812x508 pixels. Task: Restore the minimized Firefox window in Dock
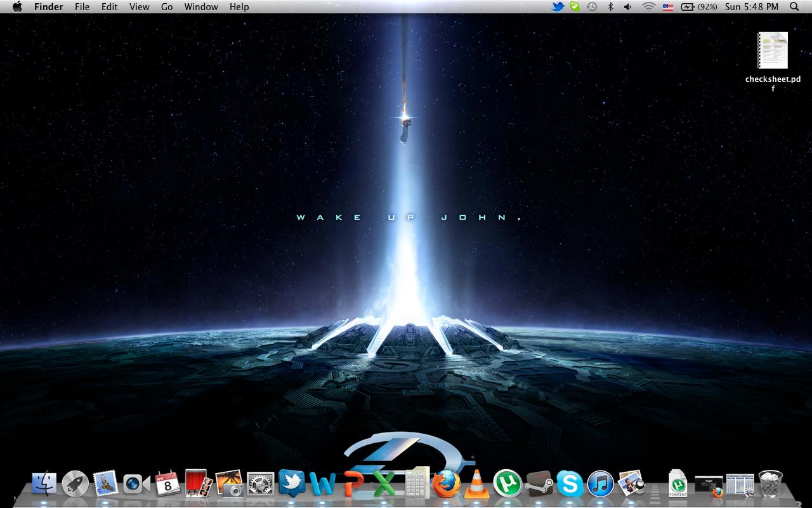[x=709, y=485]
